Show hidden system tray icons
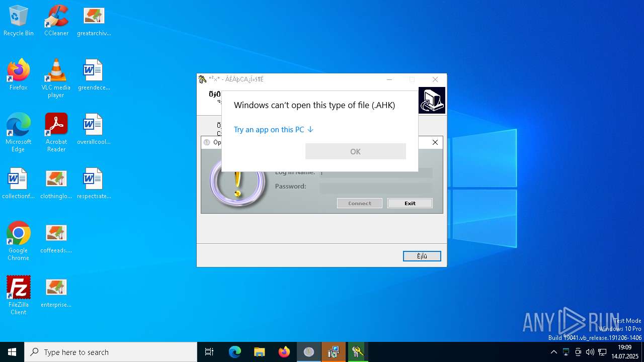 pos(554,352)
